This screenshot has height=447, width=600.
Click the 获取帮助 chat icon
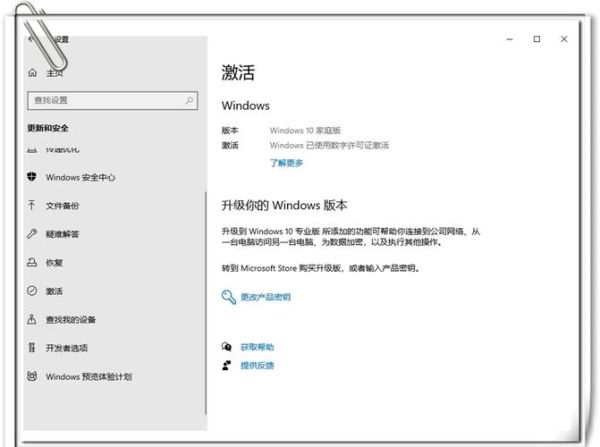(x=227, y=347)
